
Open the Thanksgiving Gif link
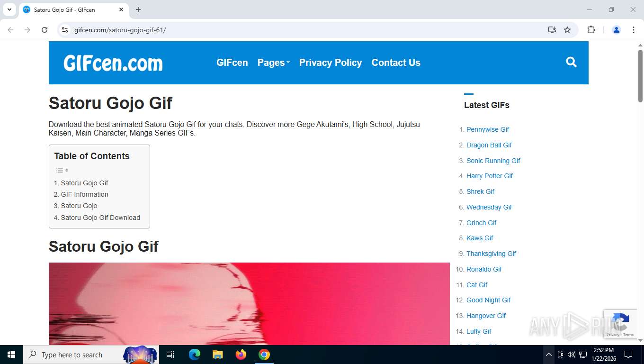[x=491, y=254]
